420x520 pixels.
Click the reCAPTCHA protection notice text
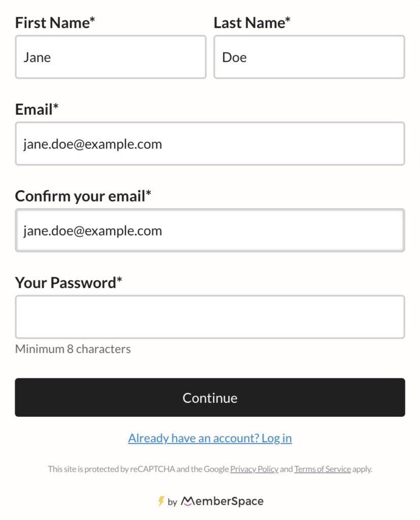(x=138, y=469)
